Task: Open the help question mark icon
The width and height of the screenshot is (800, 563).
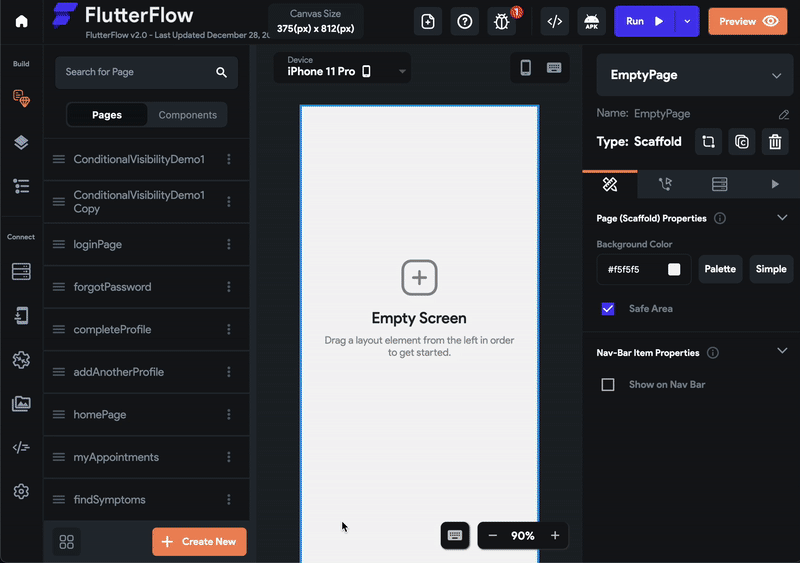Action: 465,21
